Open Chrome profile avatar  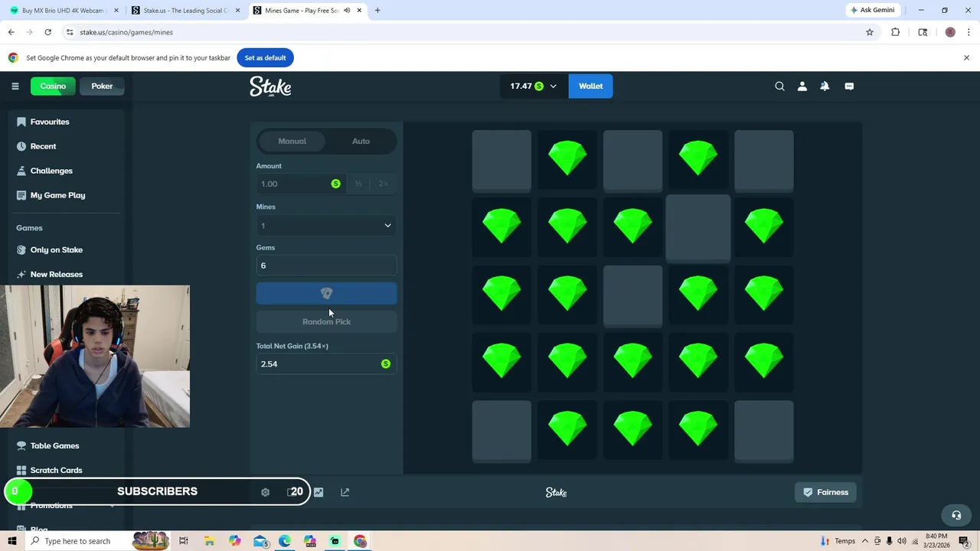[950, 32]
